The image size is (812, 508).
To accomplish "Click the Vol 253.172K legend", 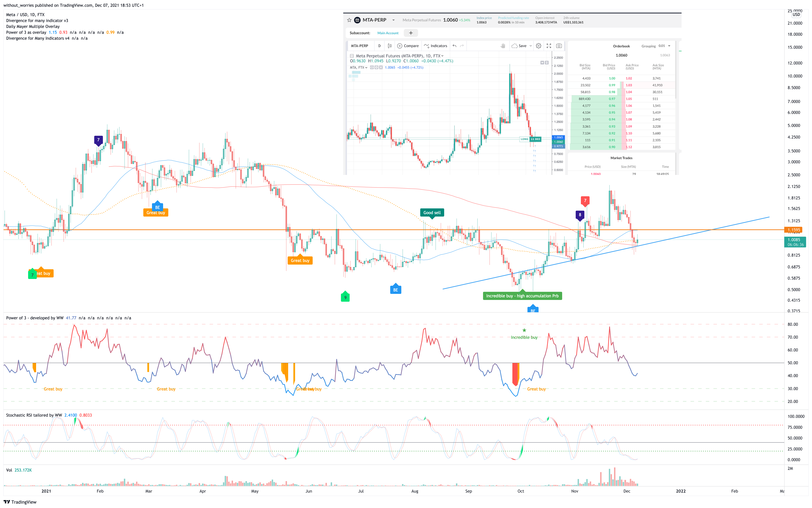I will [19, 470].
